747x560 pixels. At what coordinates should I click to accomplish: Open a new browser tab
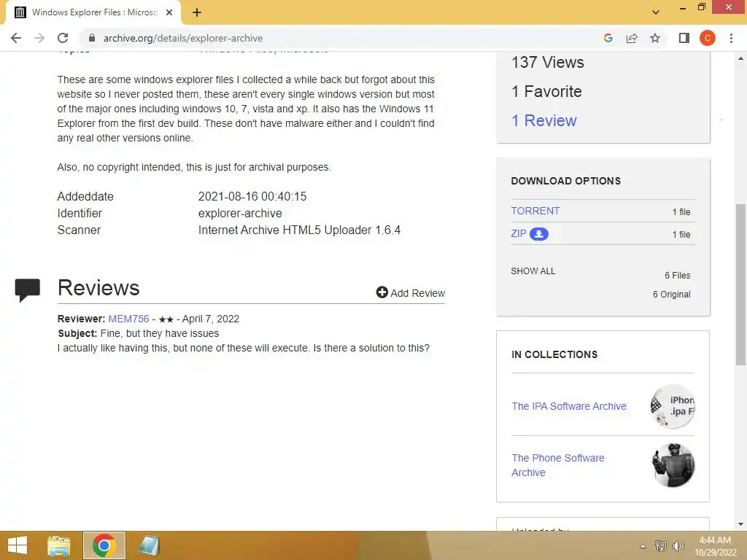click(x=197, y=12)
